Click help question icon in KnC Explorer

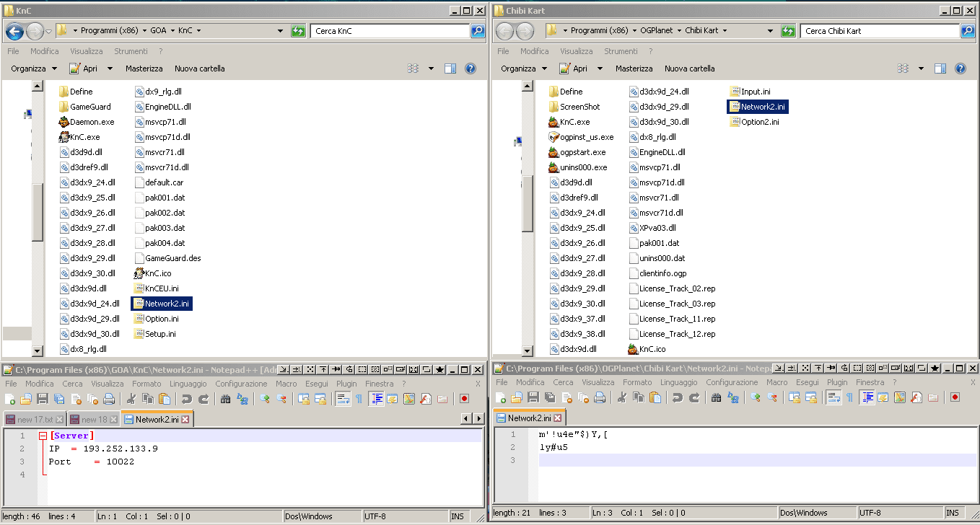tap(471, 69)
